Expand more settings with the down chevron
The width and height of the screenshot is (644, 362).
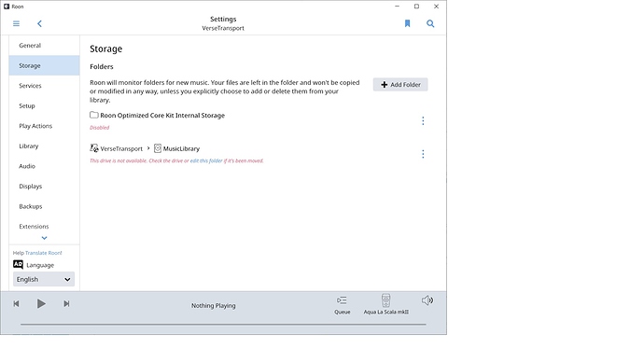click(45, 238)
